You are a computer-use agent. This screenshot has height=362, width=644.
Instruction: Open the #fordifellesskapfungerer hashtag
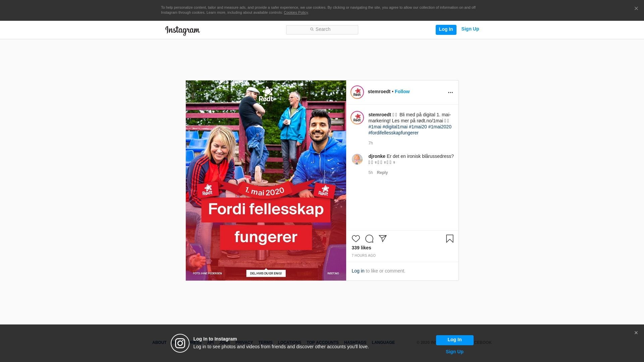[393, 133]
